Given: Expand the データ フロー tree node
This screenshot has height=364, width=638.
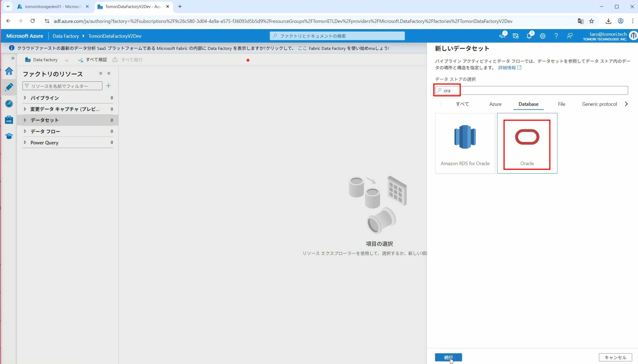Looking at the screenshot, I should pos(25,131).
